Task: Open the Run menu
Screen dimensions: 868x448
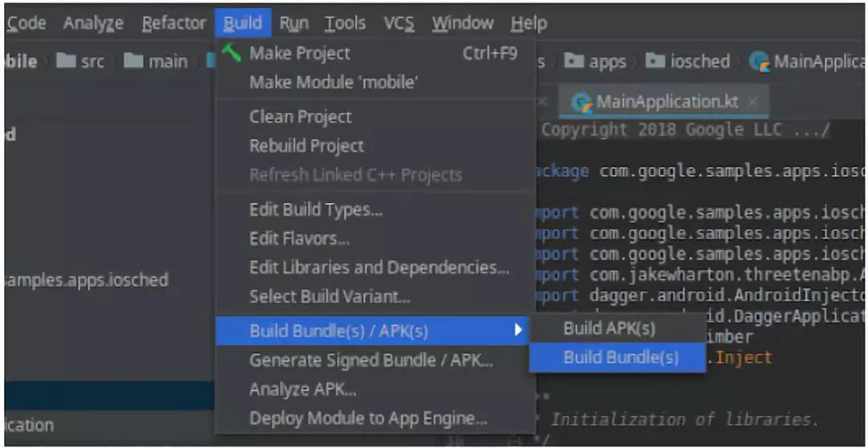Action: [293, 23]
